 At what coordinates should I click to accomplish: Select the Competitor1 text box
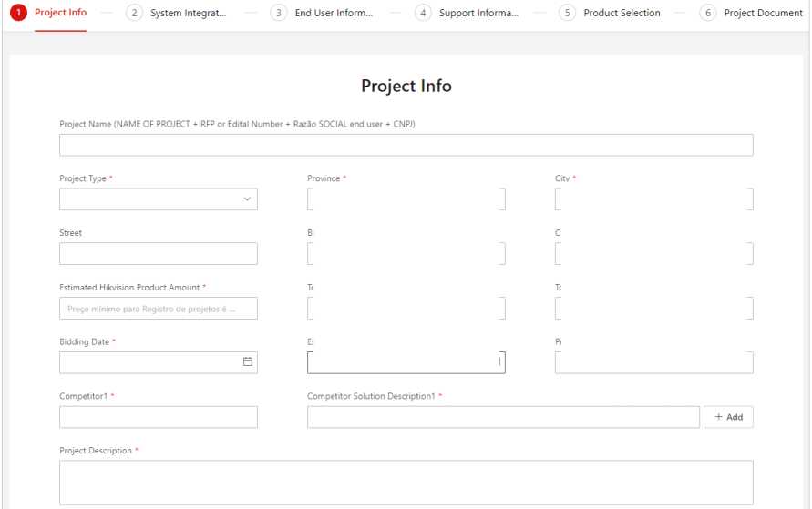(x=158, y=417)
